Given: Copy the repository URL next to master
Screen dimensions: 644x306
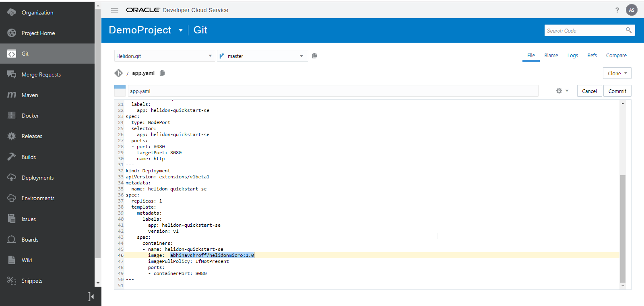Looking at the screenshot, I should [314, 56].
